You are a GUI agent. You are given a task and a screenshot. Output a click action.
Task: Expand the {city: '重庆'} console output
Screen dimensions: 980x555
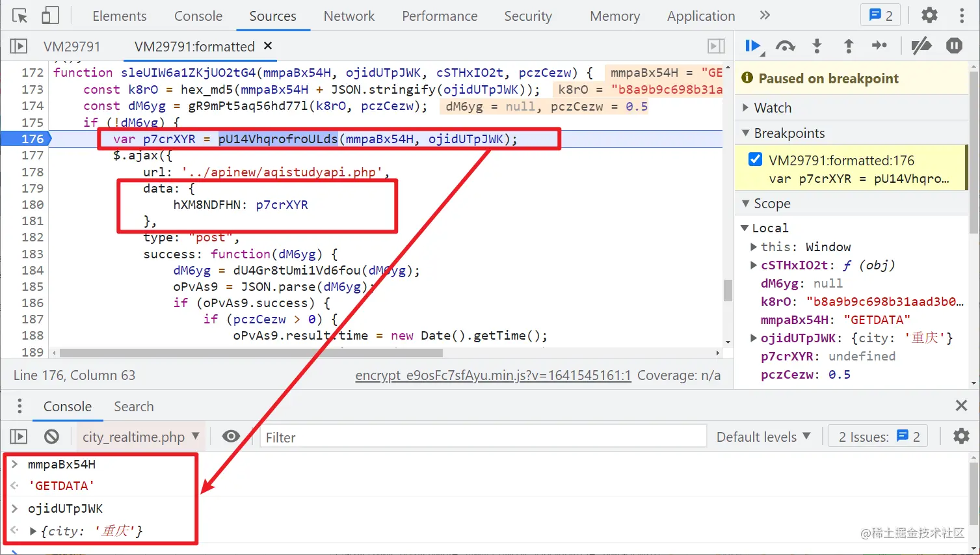[33, 531]
